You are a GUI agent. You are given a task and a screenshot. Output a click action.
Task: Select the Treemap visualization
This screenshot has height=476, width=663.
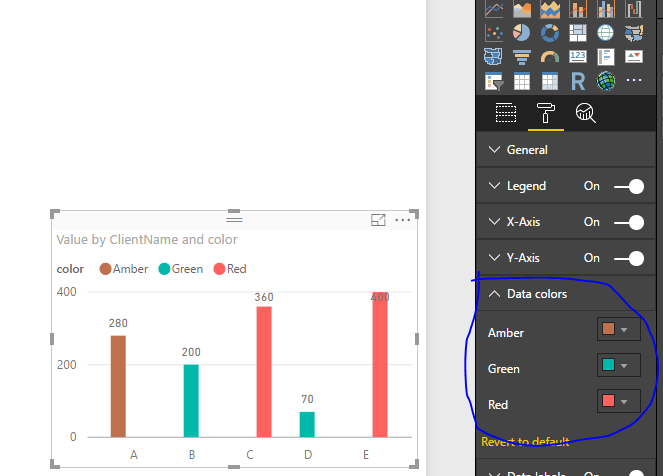click(578, 33)
